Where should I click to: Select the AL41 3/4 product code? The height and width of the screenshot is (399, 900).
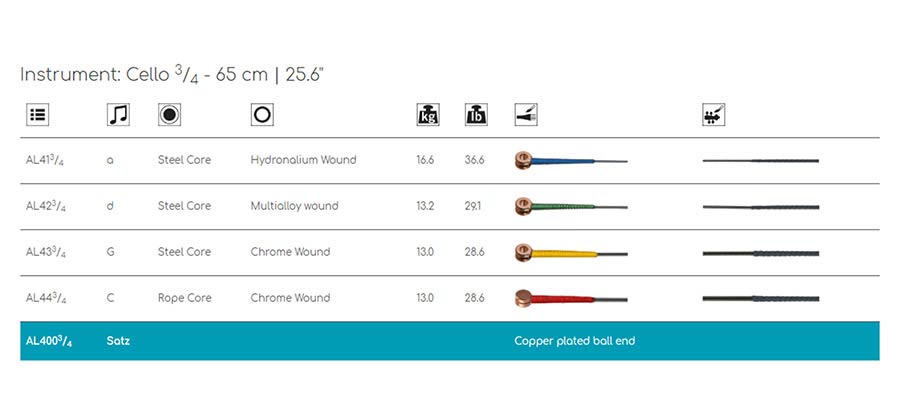click(x=45, y=160)
